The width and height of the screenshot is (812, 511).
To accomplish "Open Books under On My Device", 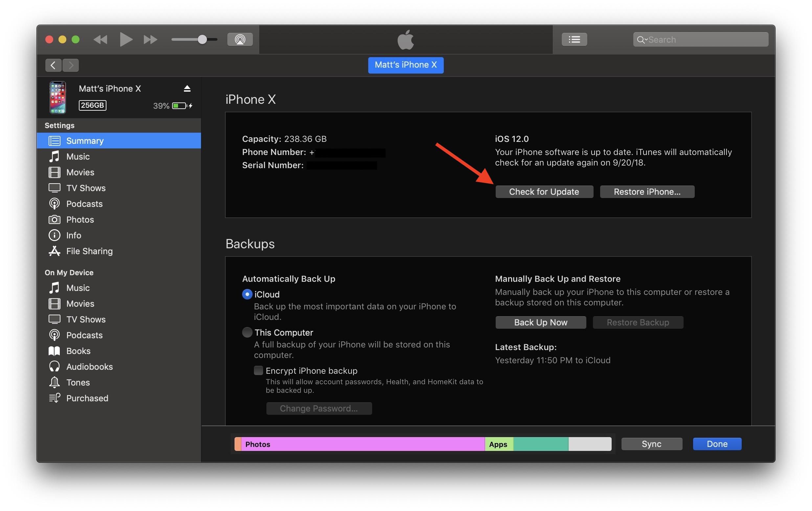I will coord(119,351).
